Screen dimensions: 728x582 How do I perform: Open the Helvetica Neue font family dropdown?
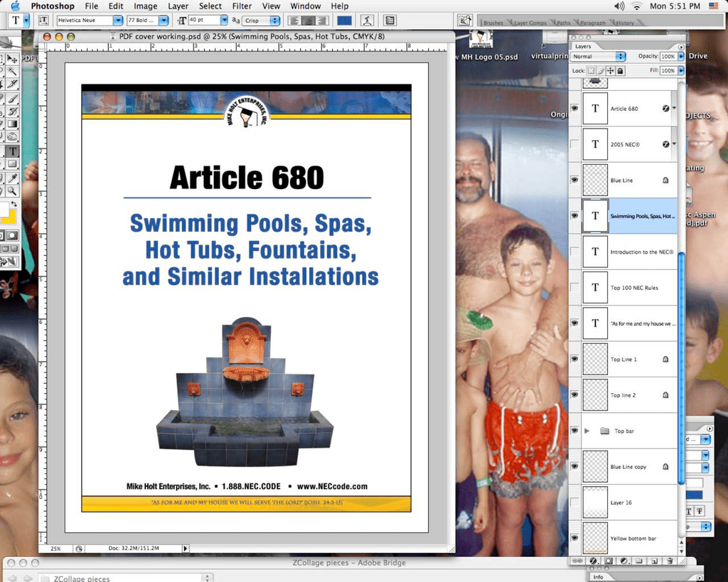(x=118, y=21)
